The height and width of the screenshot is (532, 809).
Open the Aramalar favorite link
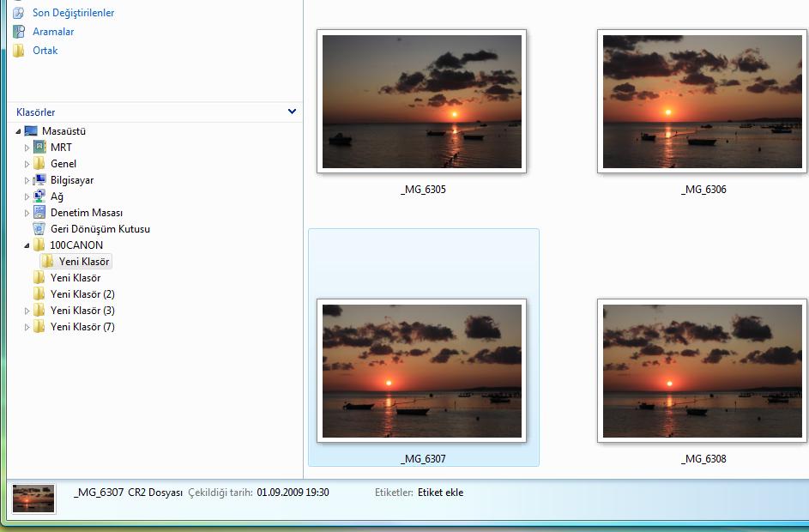[53, 32]
